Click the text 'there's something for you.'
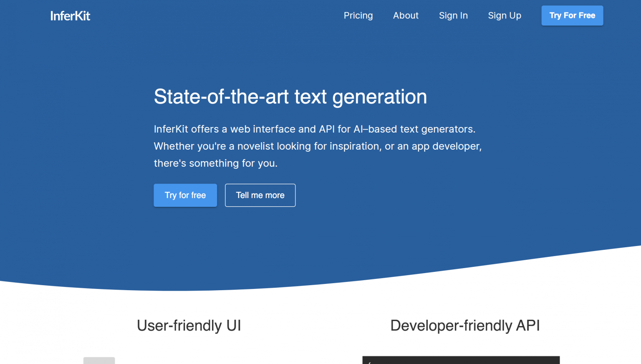 [216, 163]
